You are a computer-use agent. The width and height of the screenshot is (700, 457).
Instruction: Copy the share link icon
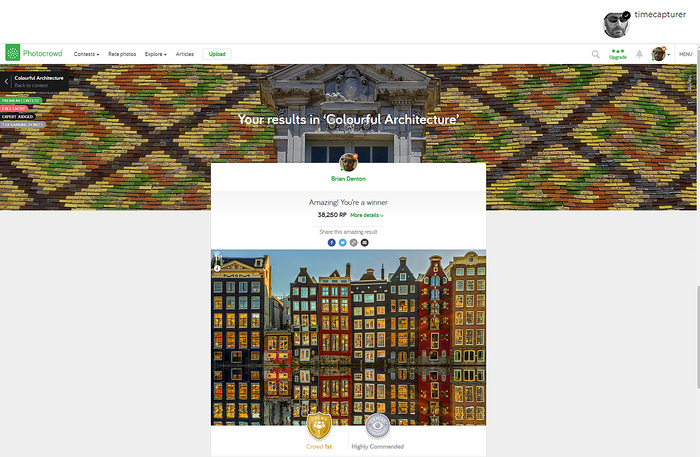354,242
